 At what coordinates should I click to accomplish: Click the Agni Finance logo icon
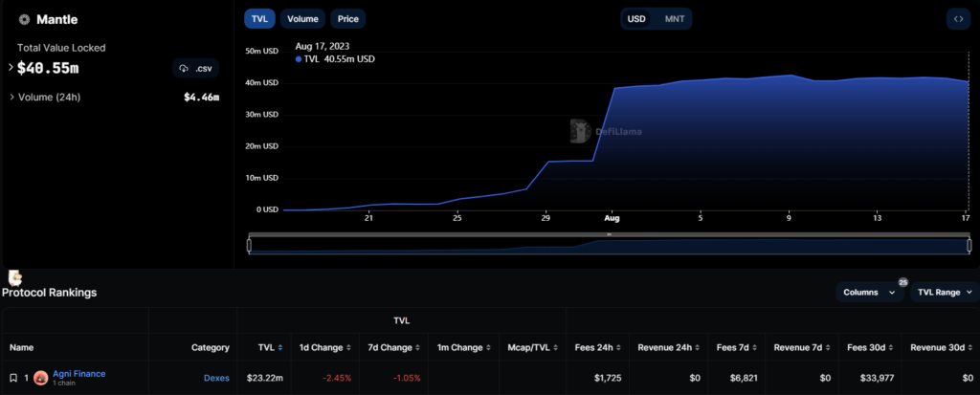point(41,378)
